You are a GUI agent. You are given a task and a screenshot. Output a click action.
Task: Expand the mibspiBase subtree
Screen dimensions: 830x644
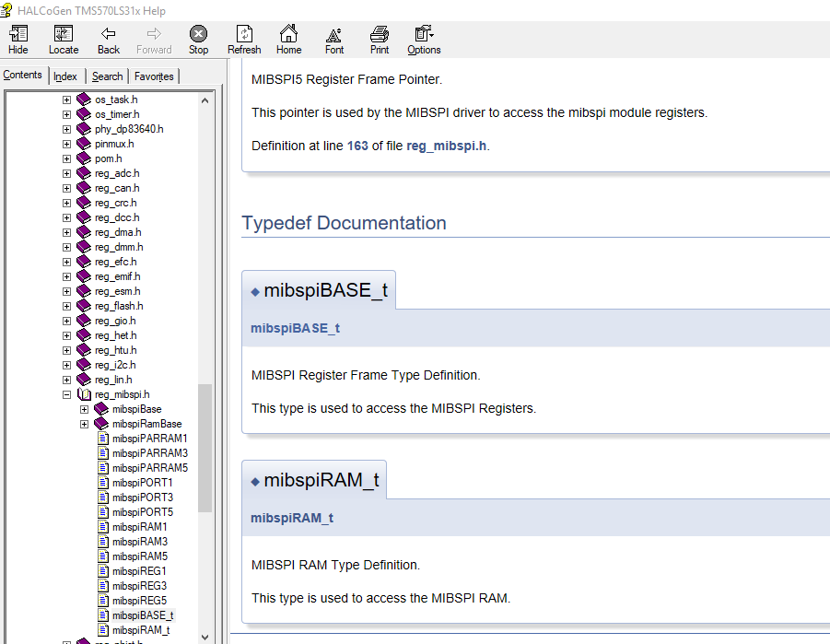84,409
